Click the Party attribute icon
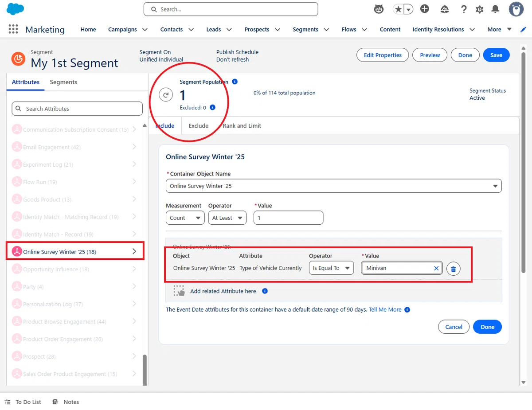Screen dimensions: 532x410 [x=17, y=287]
